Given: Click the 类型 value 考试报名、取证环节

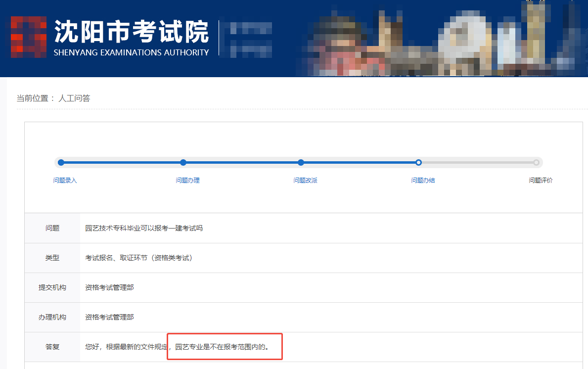Looking at the screenshot, I should click(x=138, y=258).
